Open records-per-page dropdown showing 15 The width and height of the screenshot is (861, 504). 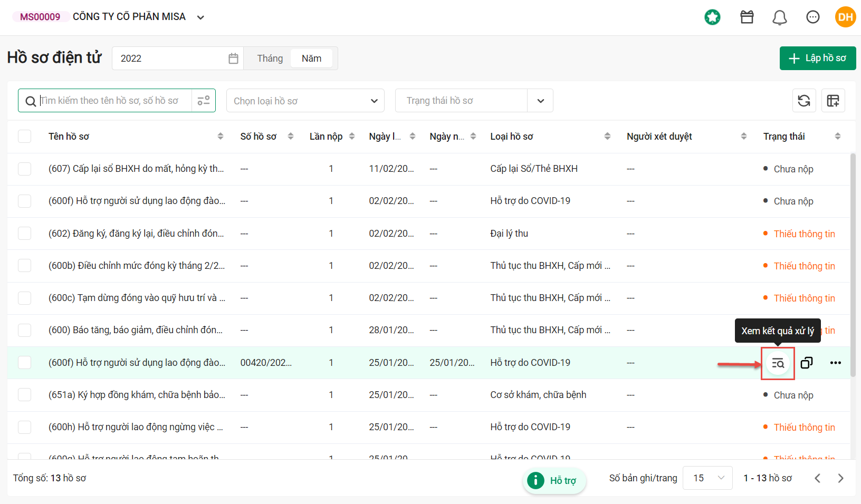click(x=707, y=478)
